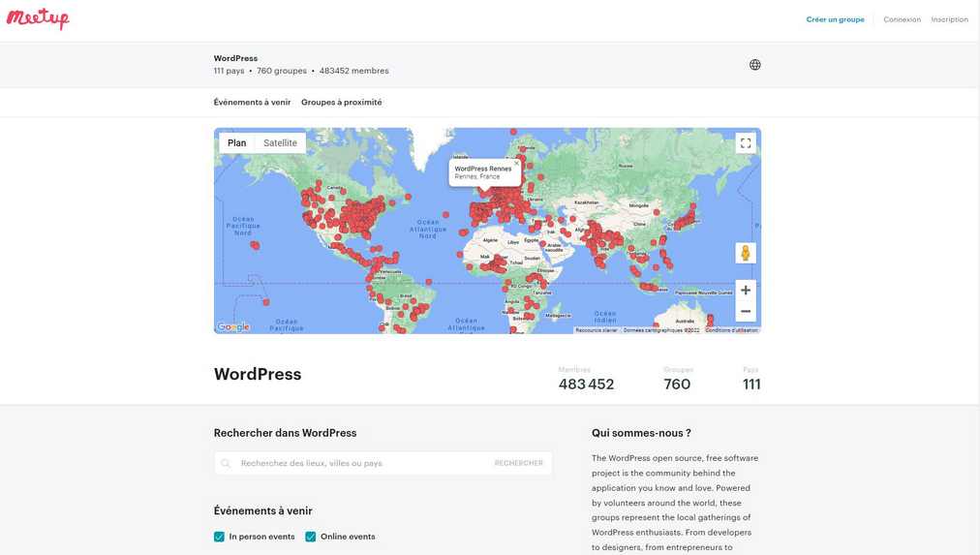Open Groupes à proximité tab

tap(341, 102)
